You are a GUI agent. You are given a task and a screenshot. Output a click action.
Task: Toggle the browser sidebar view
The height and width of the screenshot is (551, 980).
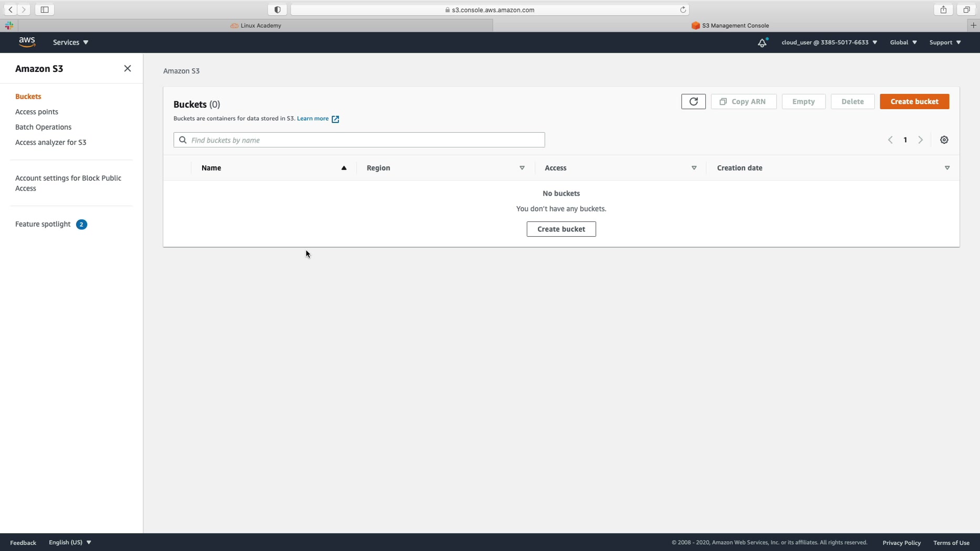(45, 9)
